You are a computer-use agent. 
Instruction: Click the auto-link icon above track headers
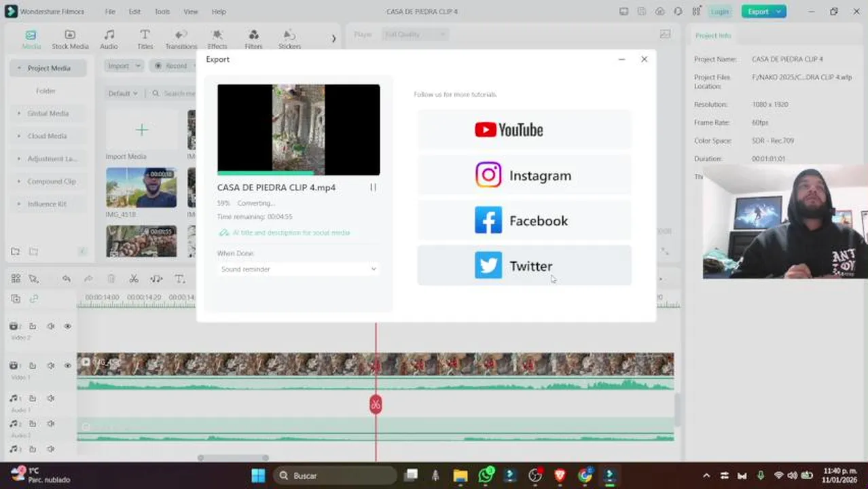tap(33, 299)
